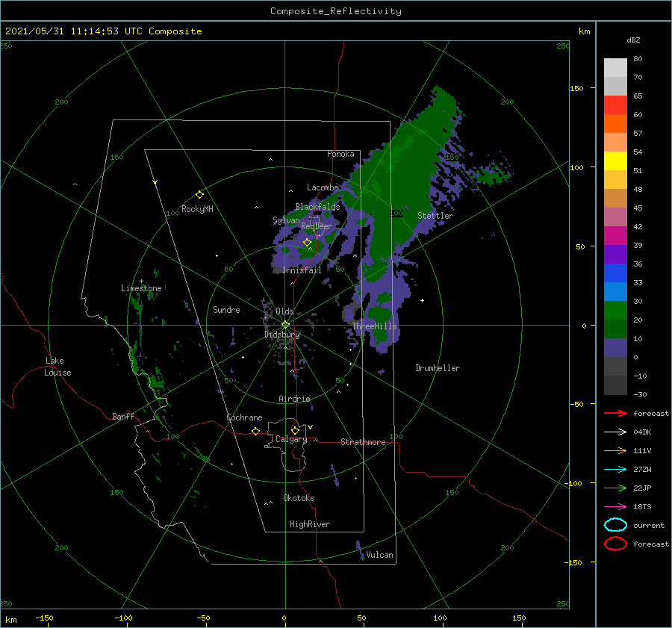Viewport: 672px width, 628px height.
Task: Click the red forecast ellipse in legend
Action: click(615, 544)
